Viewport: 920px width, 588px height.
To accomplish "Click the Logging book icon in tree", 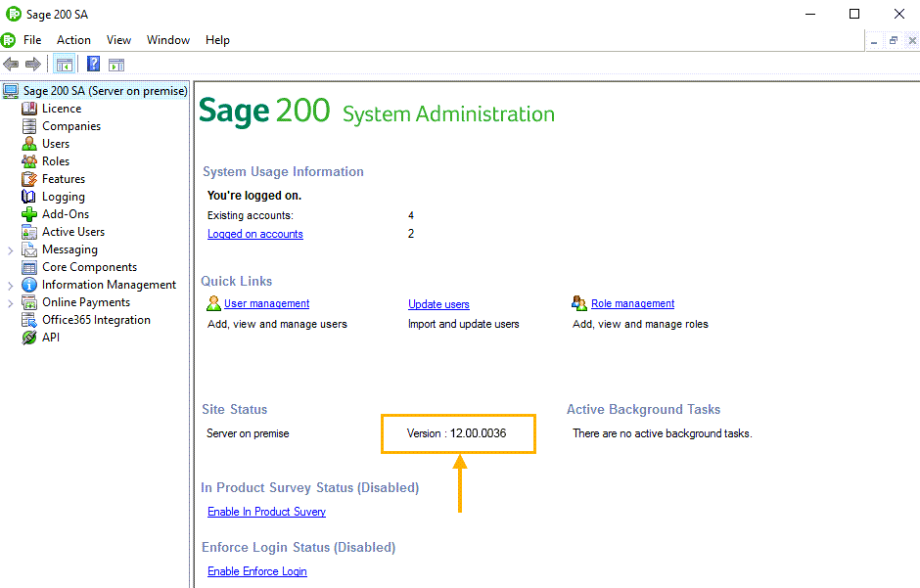I will pyautogui.click(x=28, y=197).
